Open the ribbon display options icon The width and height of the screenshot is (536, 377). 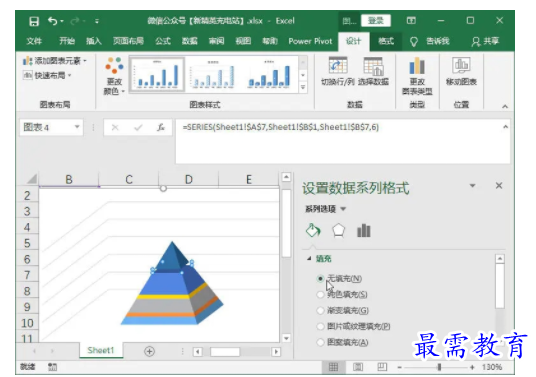411,21
